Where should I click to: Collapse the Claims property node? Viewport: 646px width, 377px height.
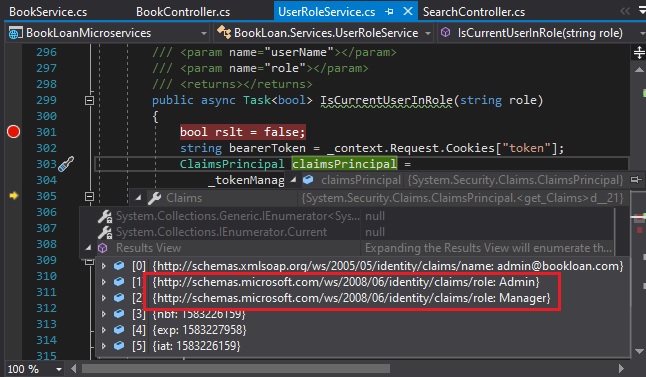138,198
